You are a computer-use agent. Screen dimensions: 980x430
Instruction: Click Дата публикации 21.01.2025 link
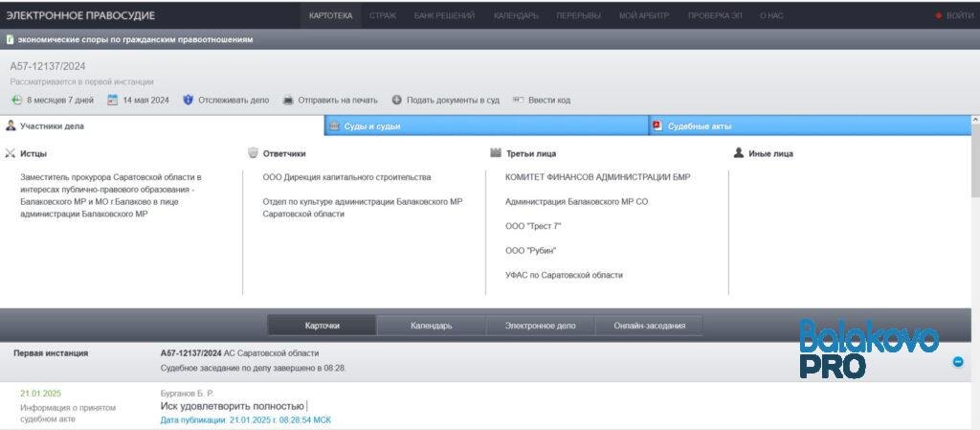click(x=246, y=420)
